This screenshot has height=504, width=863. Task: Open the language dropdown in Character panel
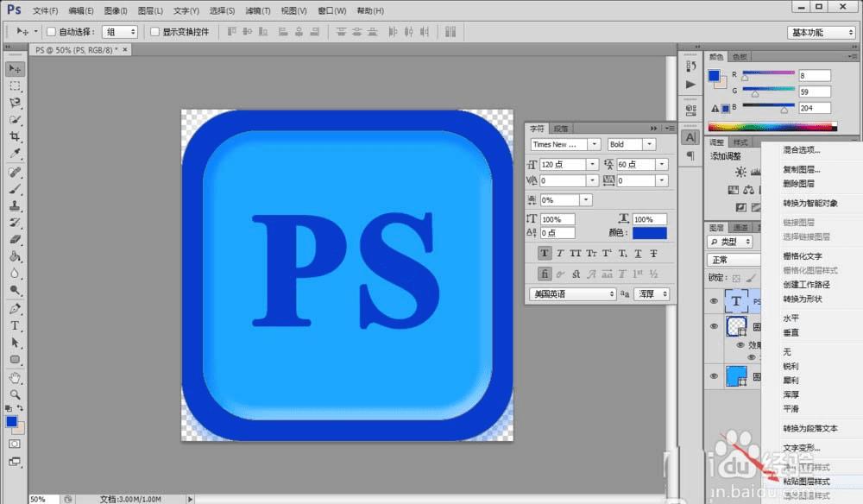click(572, 293)
